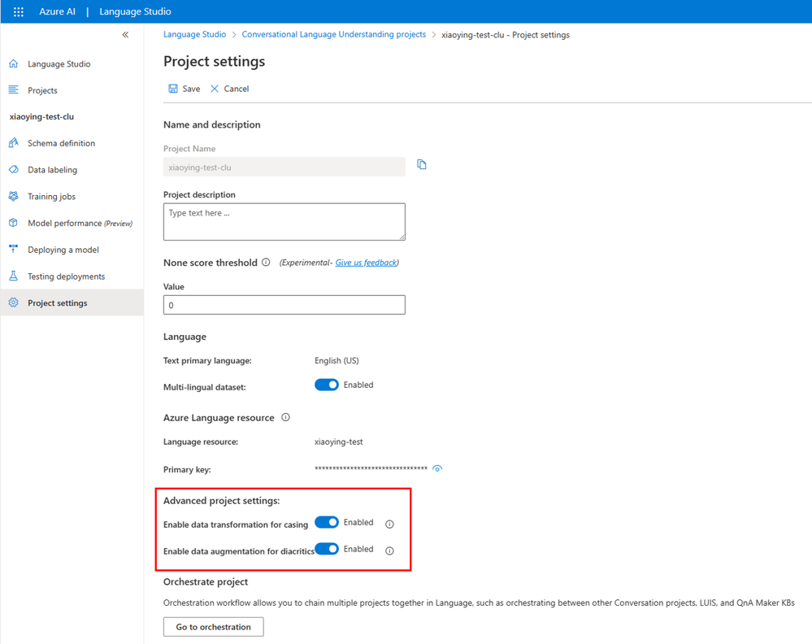The image size is (812, 644).
Task: Click the Save disk icon
Action: coord(173,89)
